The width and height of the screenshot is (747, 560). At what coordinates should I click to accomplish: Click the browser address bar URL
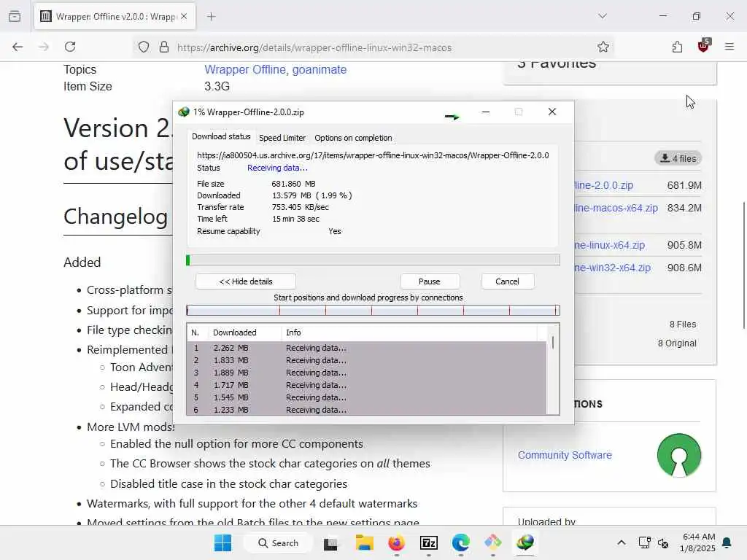(314, 47)
